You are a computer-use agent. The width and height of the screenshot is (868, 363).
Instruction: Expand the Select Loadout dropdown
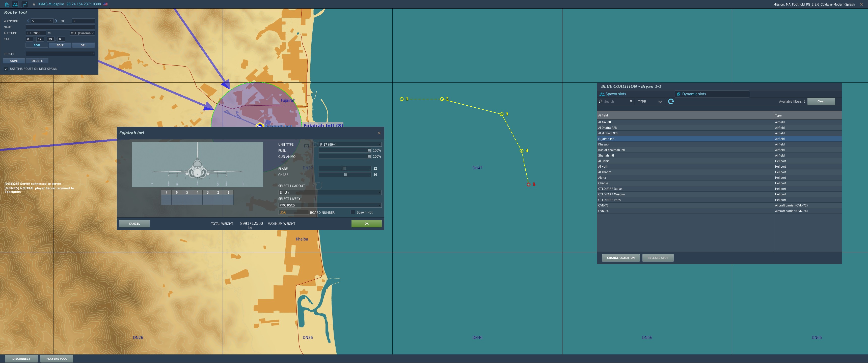click(x=330, y=192)
